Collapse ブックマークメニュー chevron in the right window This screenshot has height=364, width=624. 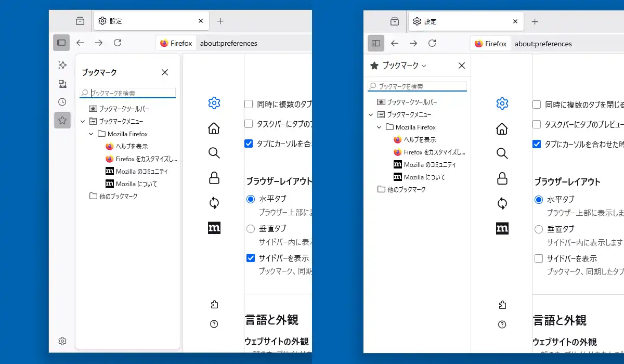[371, 114]
